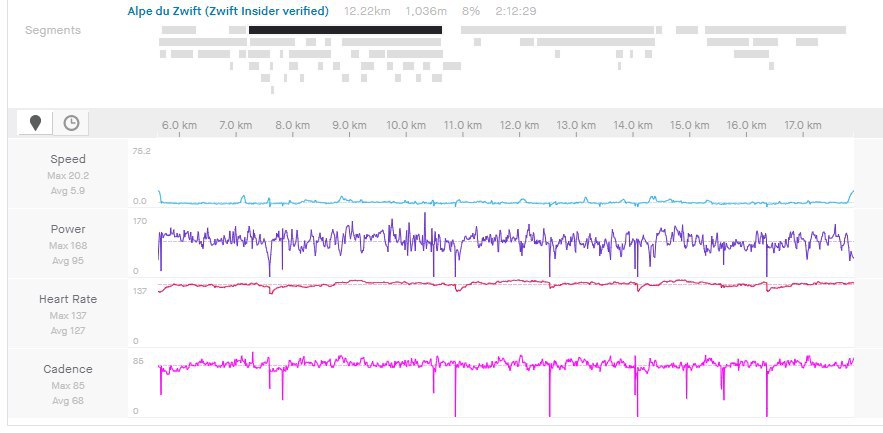Click the Segments label

pos(53,30)
